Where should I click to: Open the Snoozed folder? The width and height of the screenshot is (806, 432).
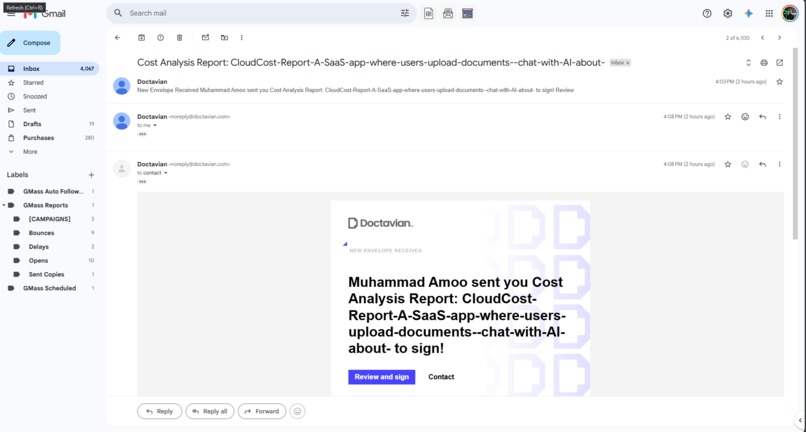49,96
